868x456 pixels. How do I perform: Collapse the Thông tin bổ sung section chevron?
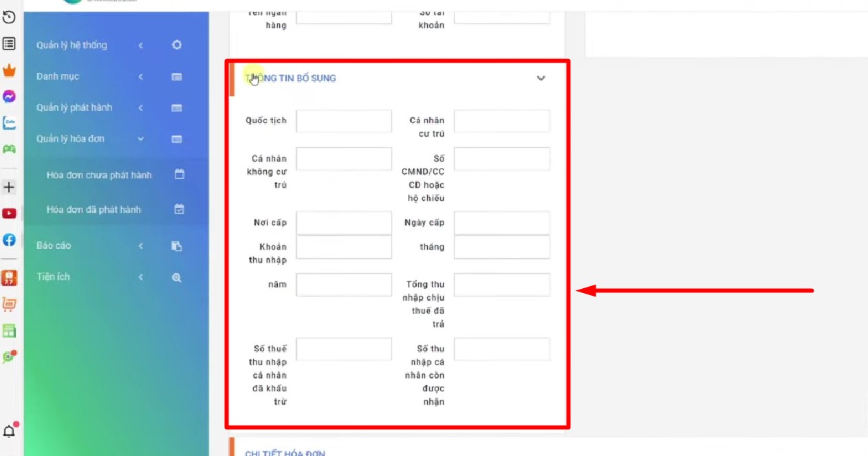[541, 78]
